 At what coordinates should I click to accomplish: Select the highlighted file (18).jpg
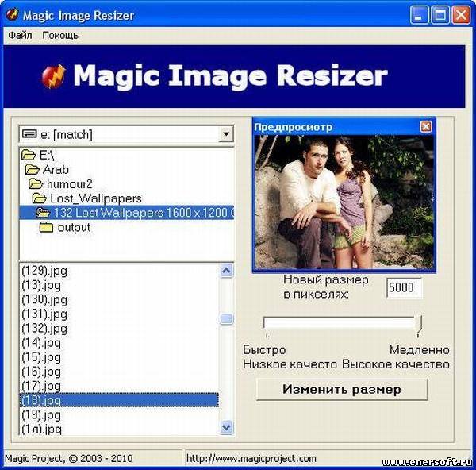(119, 400)
